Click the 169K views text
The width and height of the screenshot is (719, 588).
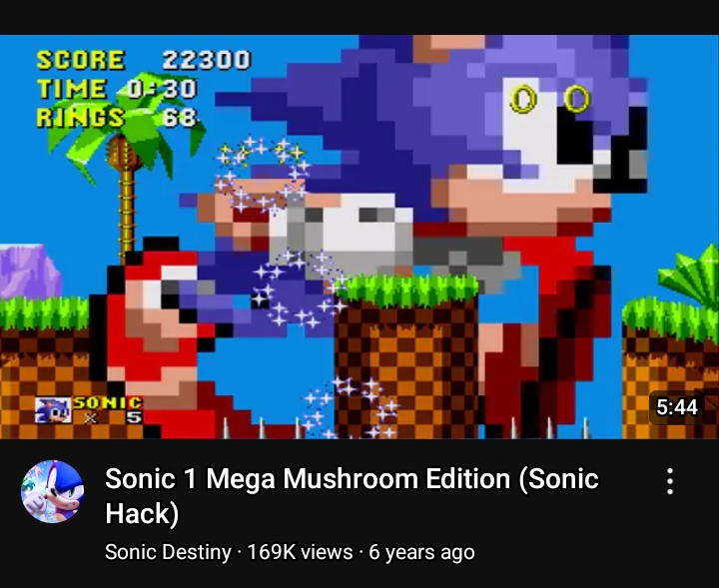(300, 552)
